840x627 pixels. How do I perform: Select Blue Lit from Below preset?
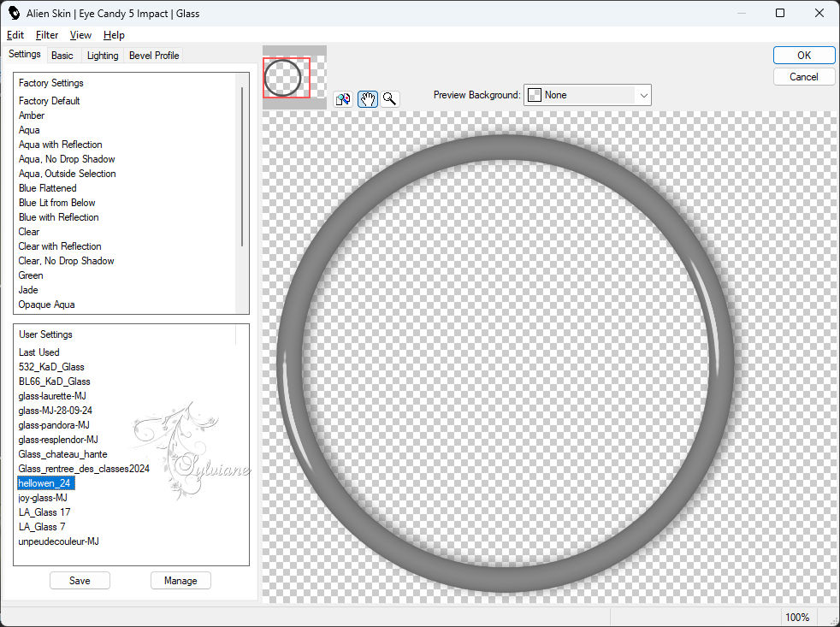tap(56, 203)
